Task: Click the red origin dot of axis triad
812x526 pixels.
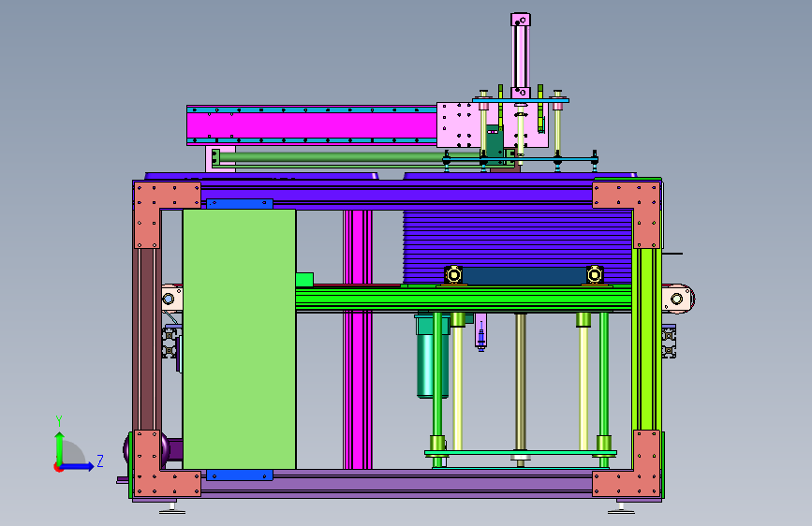Action: coord(57,467)
